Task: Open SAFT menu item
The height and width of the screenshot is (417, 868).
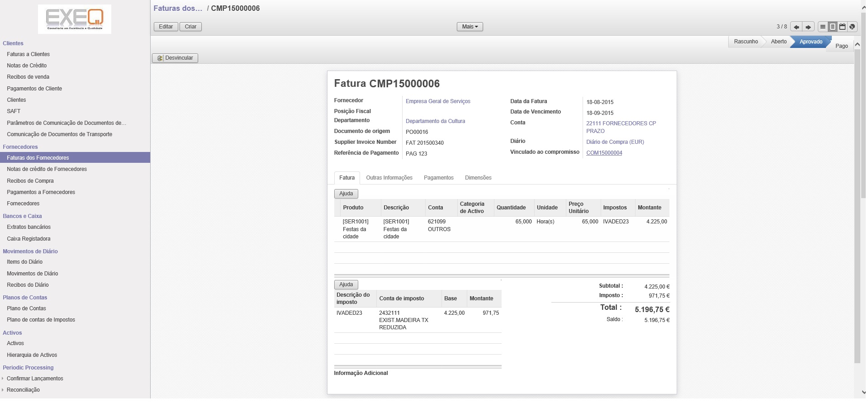Action: (x=14, y=111)
